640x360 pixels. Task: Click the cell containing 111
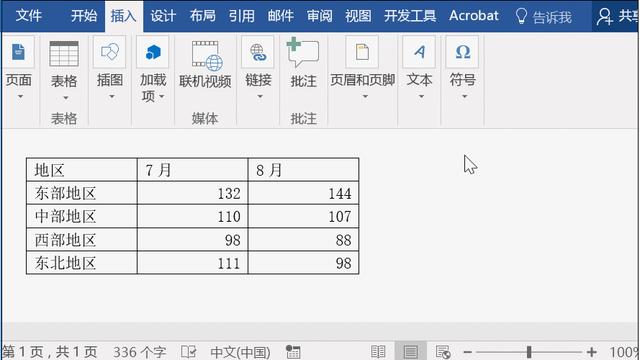(193, 263)
